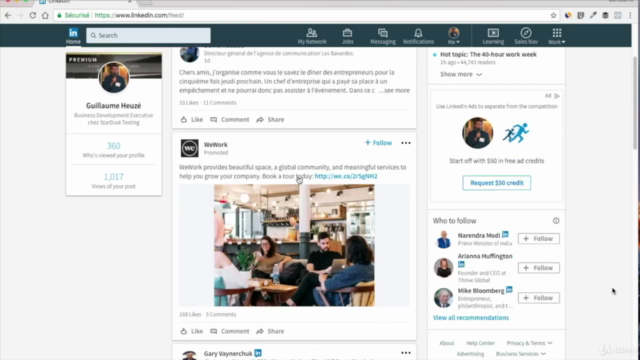
Task: Open Gary Vaynerchuk profile name
Action: pos(228,353)
